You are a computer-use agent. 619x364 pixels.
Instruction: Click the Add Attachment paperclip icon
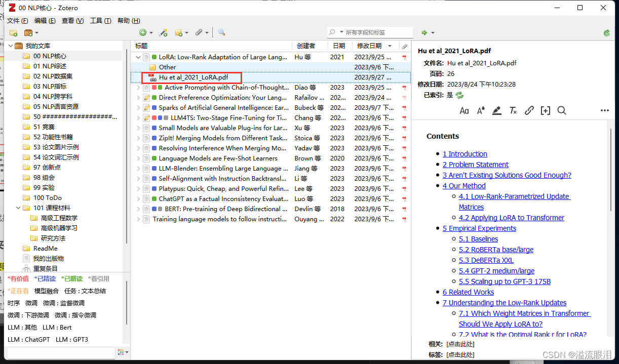click(x=201, y=32)
